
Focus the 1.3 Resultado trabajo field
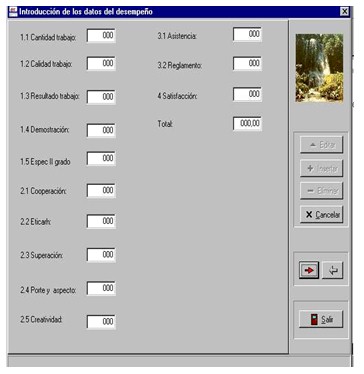(x=101, y=97)
